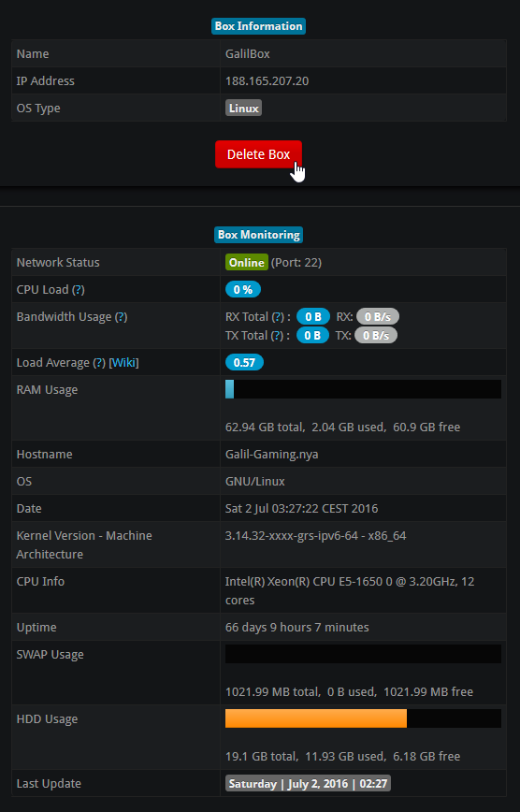Click the Box Monitoring header label
This screenshot has width=520, height=812.
click(x=258, y=235)
